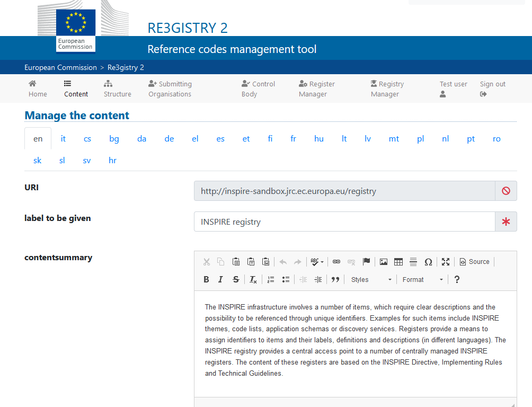This screenshot has height=407, width=532.
Task: Toggle Strikethrough formatting
Action: coord(236,279)
